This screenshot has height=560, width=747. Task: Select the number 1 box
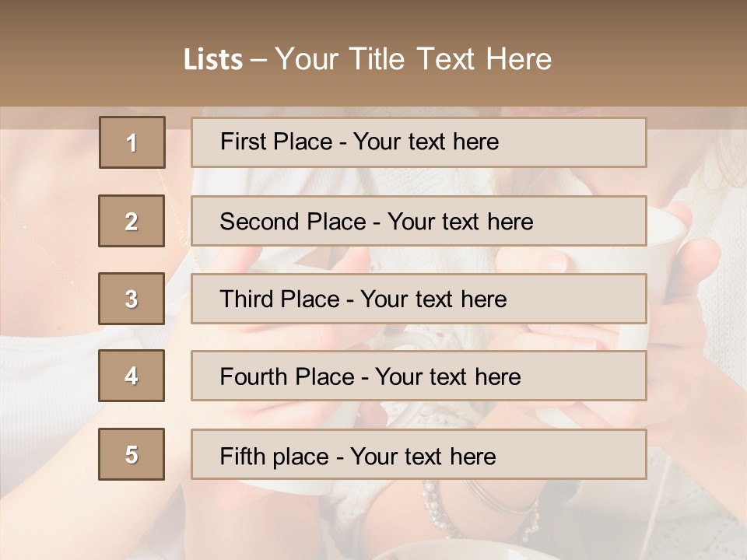point(132,142)
